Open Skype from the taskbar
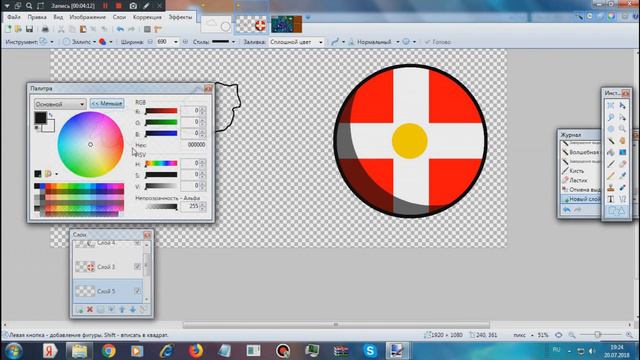The width and height of the screenshot is (640, 360). pyautogui.click(x=370, y=351)
